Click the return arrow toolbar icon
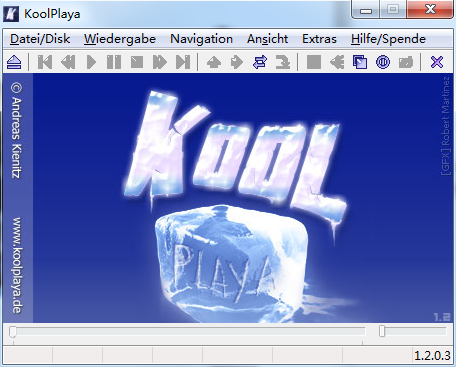 (283, 62)
